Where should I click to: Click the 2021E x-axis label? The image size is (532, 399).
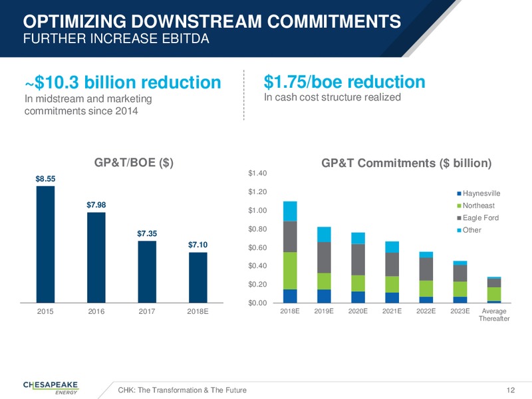392,311
